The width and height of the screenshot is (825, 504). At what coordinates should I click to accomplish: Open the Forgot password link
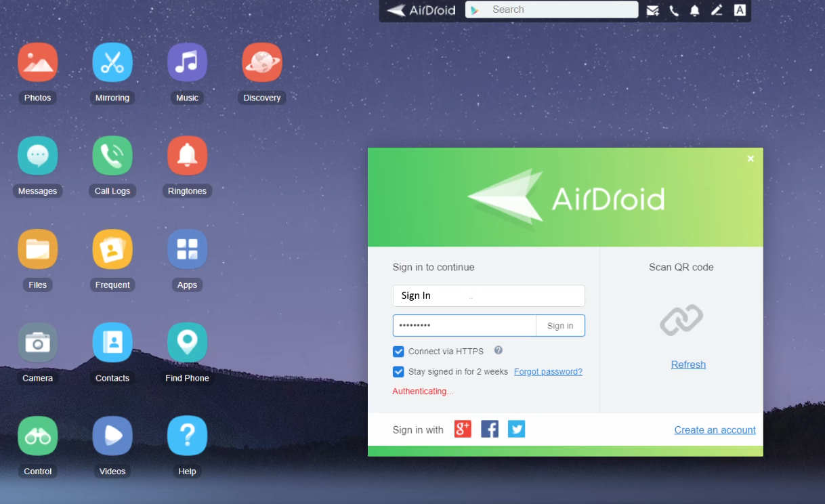click(548, 372)
